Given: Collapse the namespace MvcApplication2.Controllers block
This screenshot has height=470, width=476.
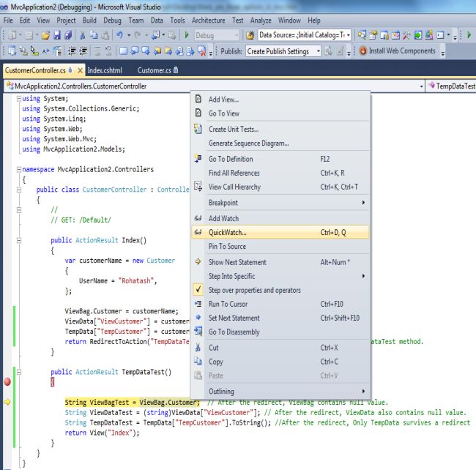Looking at the screenshot, I should tap(18, 169).
